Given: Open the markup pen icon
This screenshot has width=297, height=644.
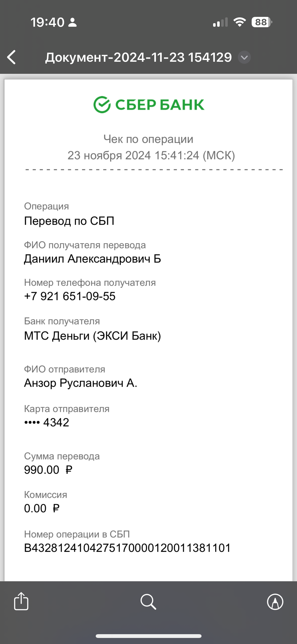Looking at the screenshot, I should (x=275, y=602).
